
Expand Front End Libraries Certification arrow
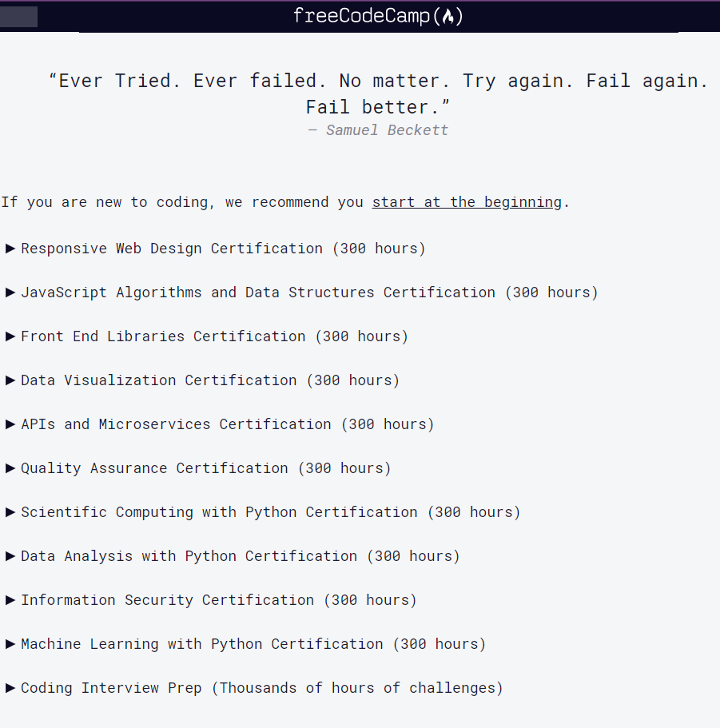pos(10,336)
